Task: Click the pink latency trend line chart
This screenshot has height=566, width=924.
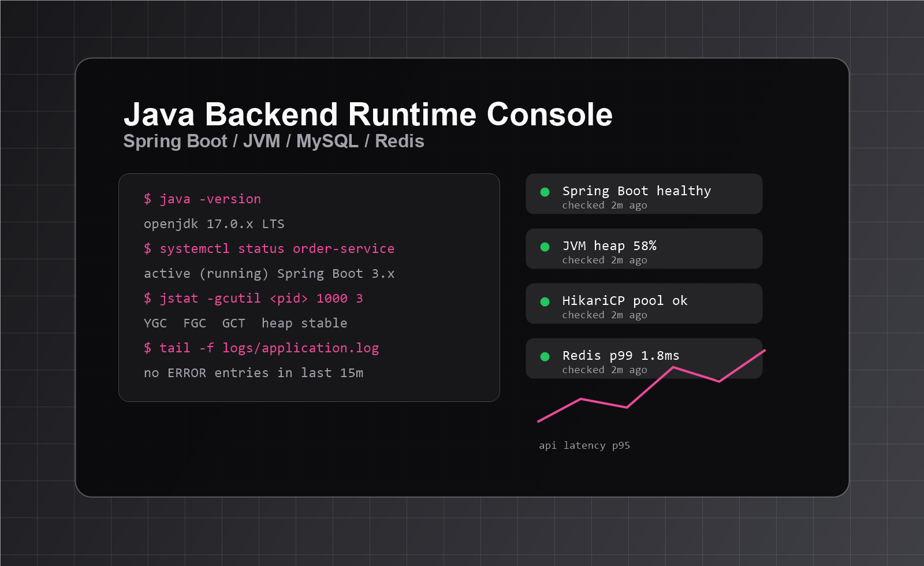Action: 651,386
